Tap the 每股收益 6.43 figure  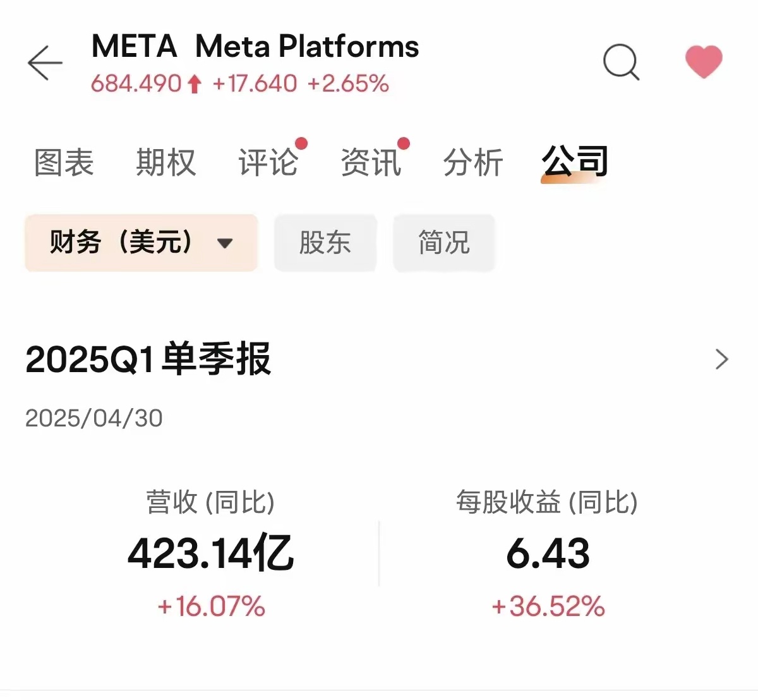coord(548,553)
